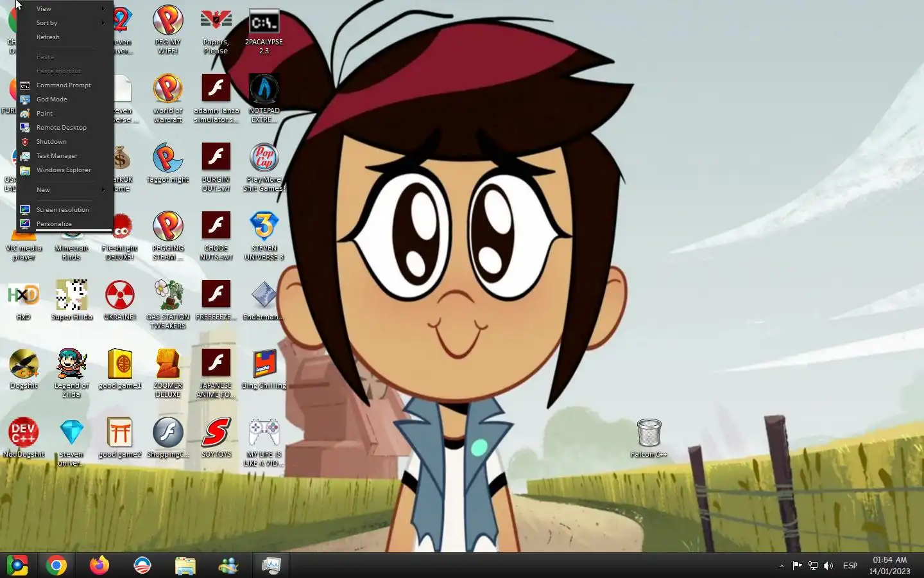Screen dimensions: 924x578
Task: Launch Firefox from the taskbar
Action: [x=99, y=565]
